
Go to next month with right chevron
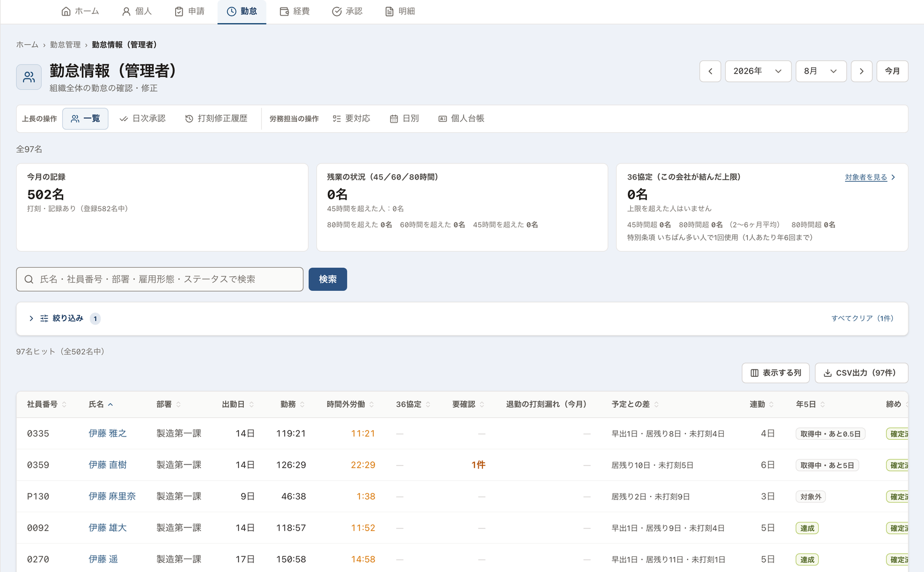[862, 71]
